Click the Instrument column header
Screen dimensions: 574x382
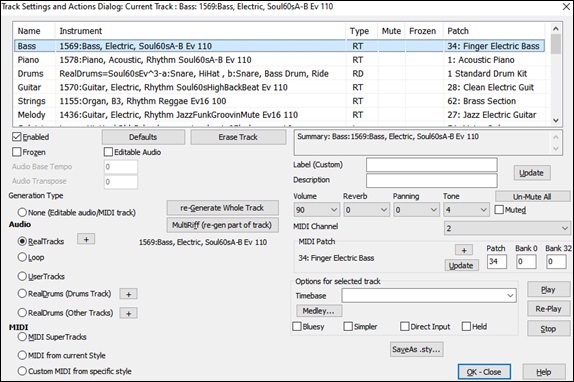pyautogui.click(x=200, y=31)
